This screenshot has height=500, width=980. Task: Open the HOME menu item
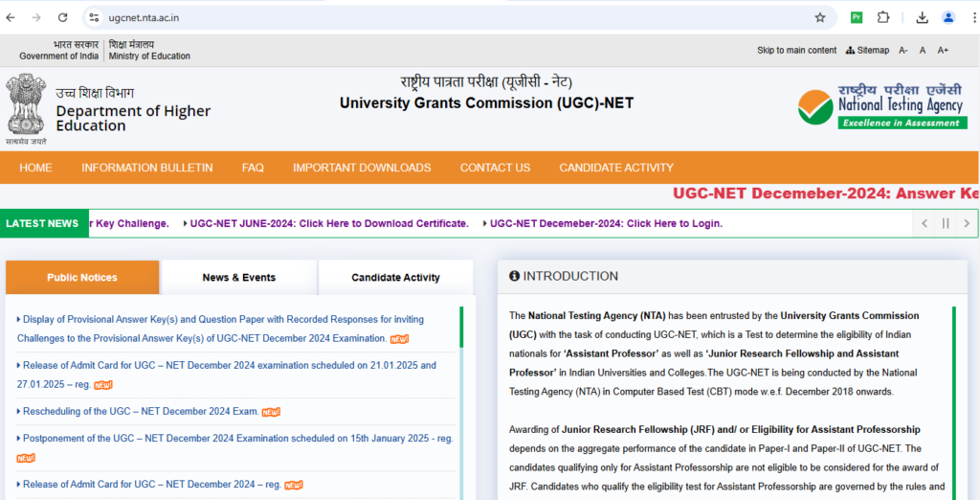(35, 168)
